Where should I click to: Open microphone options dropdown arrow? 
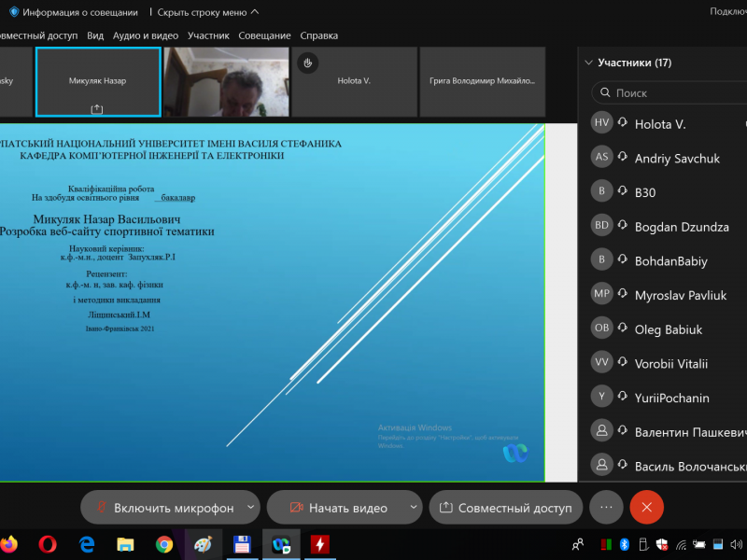(x=250, y=507)
